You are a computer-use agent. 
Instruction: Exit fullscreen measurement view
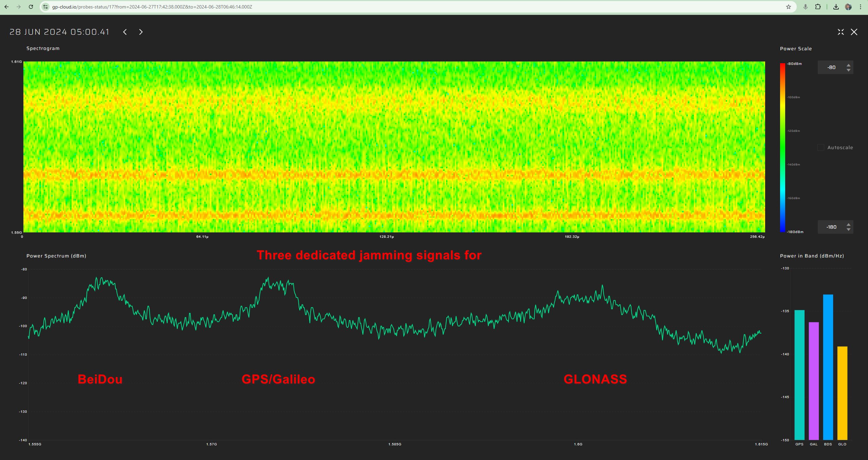pos(840,32)
